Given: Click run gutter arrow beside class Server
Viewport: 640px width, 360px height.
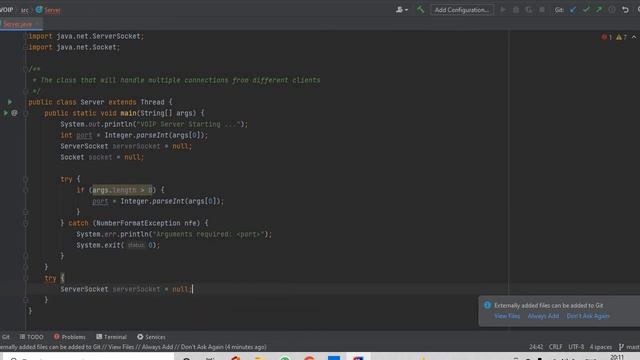Looking at the screenshot, I should point(10,102).
